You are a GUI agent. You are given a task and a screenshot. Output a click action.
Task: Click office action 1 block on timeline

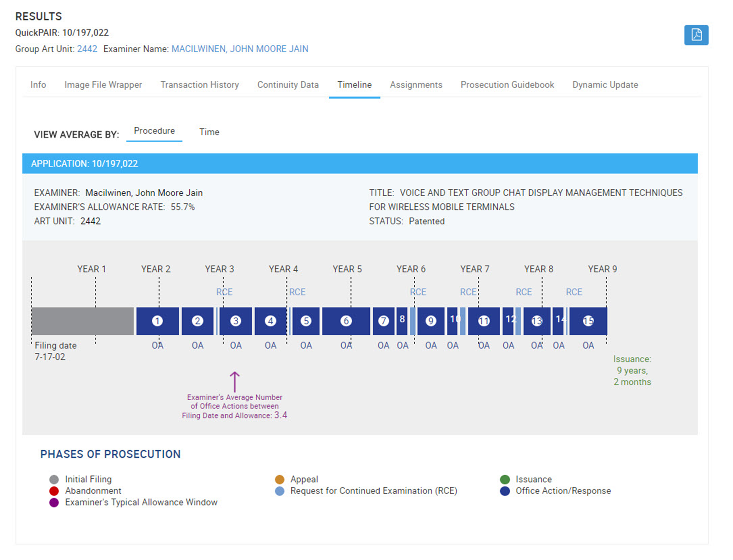[157, 321]
